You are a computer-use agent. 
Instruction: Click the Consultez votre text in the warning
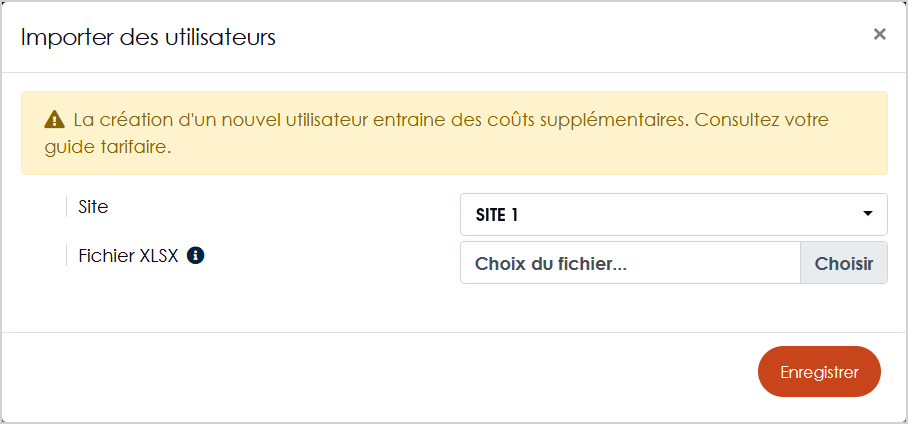(x=761, y=120)
